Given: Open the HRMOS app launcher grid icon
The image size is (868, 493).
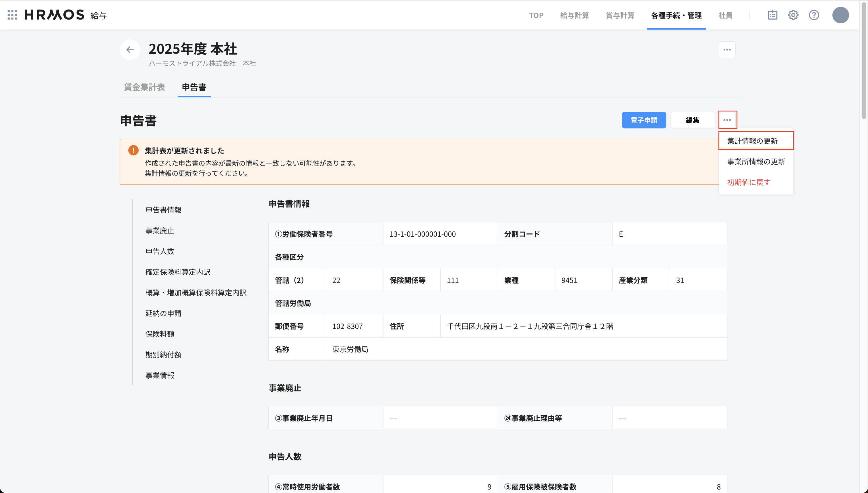Looking at the screenshot, I should [12, 15].
